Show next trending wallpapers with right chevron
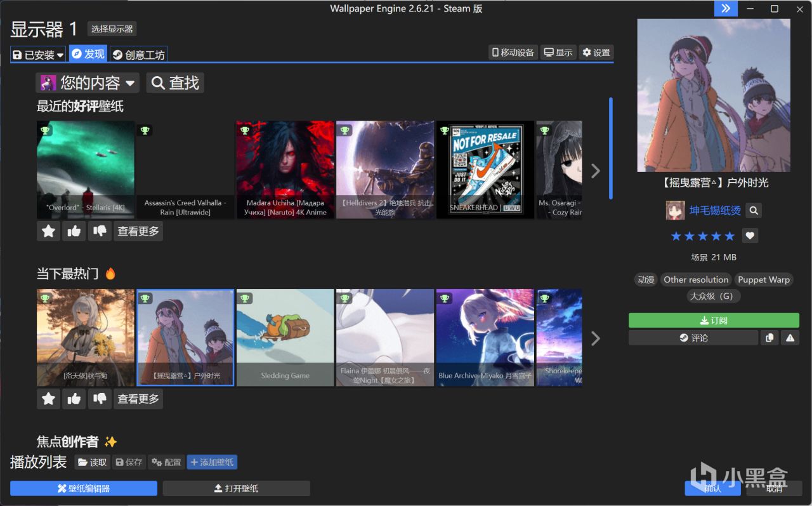The height and width of the screenshot is (506, 812). tap(595, 338)
